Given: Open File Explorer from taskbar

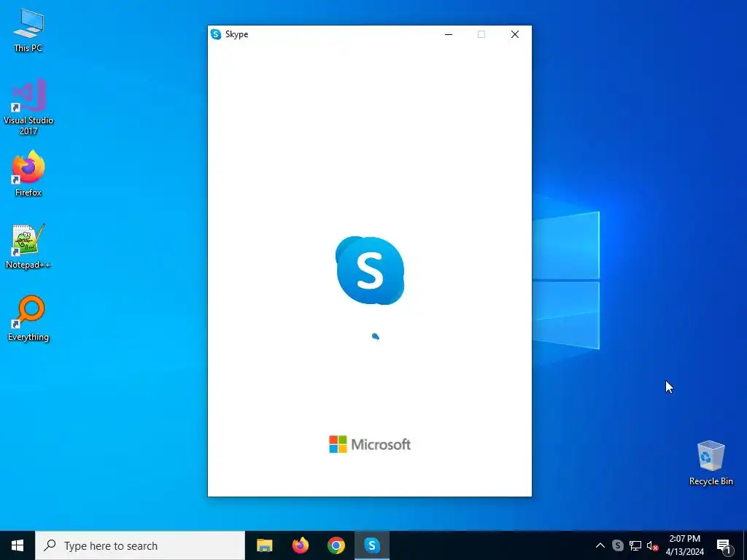Looking at the screenshot, I should point(264,545).
